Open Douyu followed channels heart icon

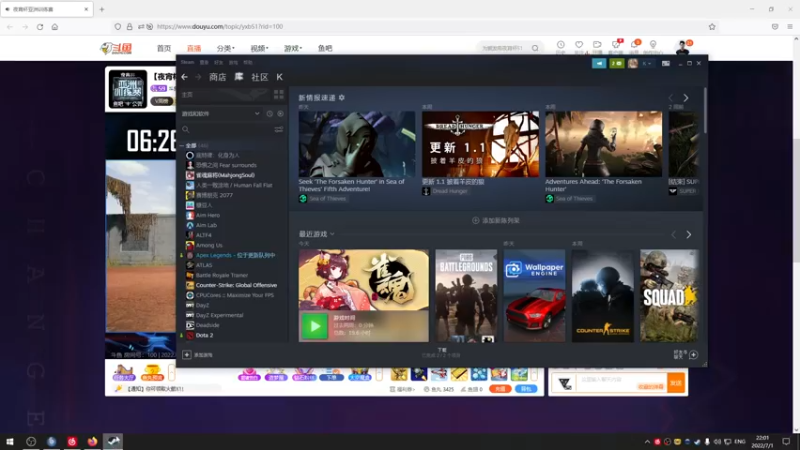579,45
